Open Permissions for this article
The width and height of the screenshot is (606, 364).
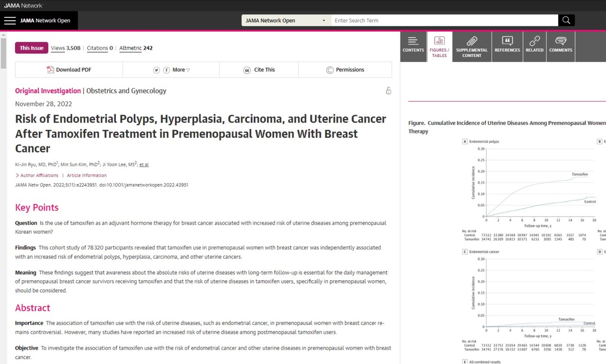click(345, 70)
